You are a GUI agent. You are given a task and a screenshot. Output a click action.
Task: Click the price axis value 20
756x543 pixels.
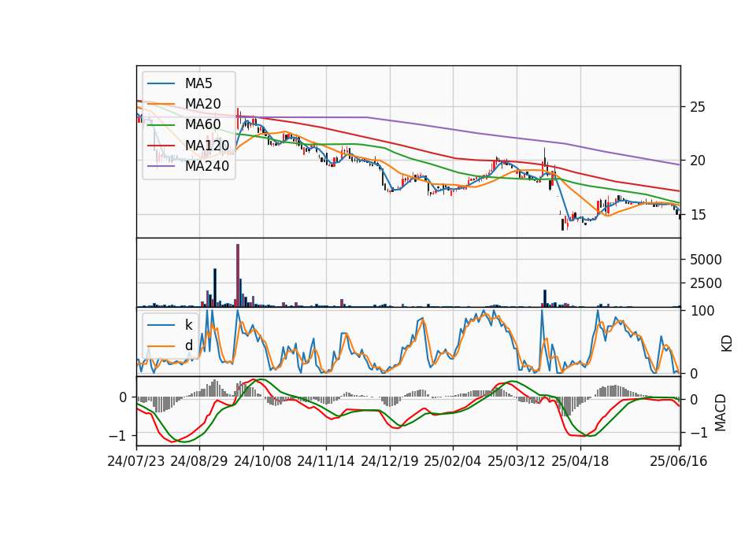coord(697,161)
